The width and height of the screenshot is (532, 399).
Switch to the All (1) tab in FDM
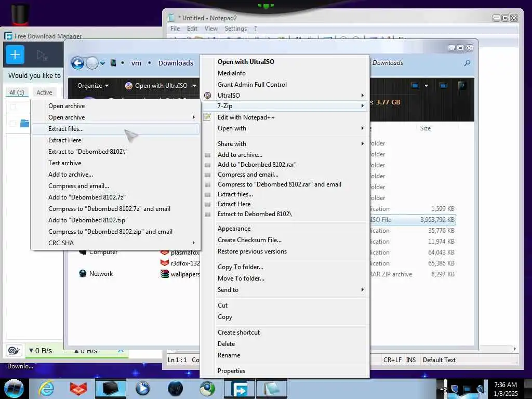pos(17,92)
